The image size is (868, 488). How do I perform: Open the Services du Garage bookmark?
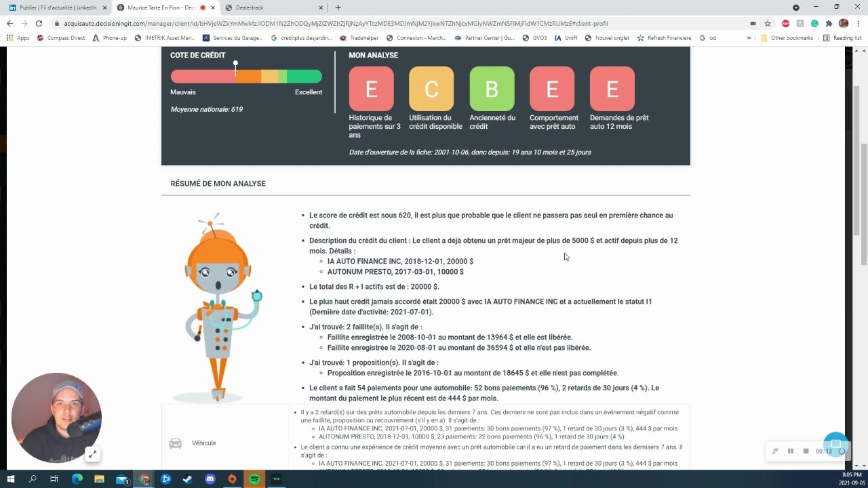[233, 38]
